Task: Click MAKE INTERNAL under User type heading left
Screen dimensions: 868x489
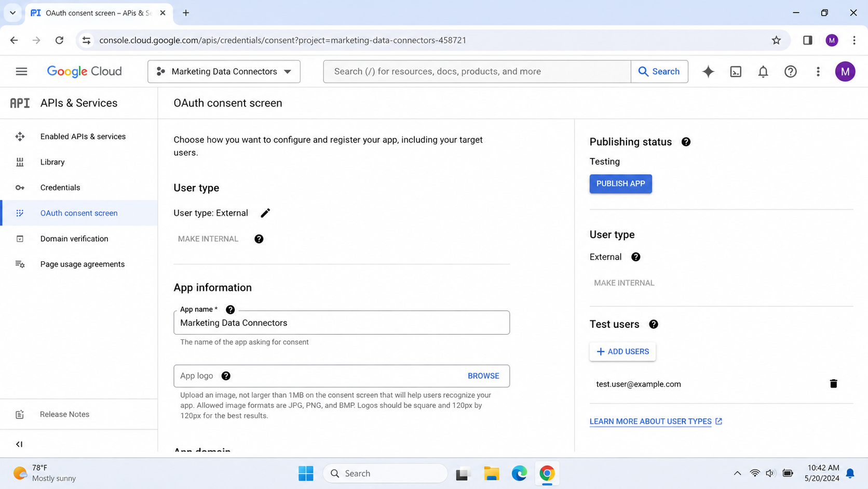Action: pyautogui.click(x=208, y=239)
